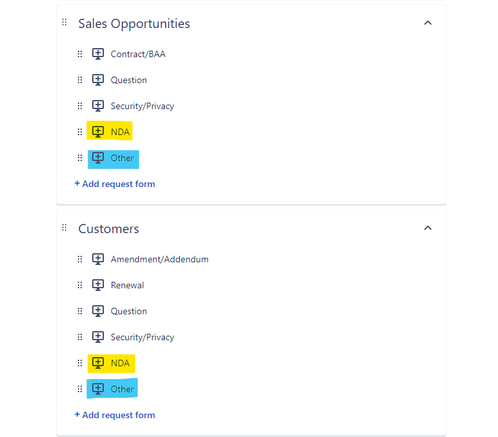Click the Other form icon in Sales Opportunities
The image size is (498, 437).
pos(98,158)
